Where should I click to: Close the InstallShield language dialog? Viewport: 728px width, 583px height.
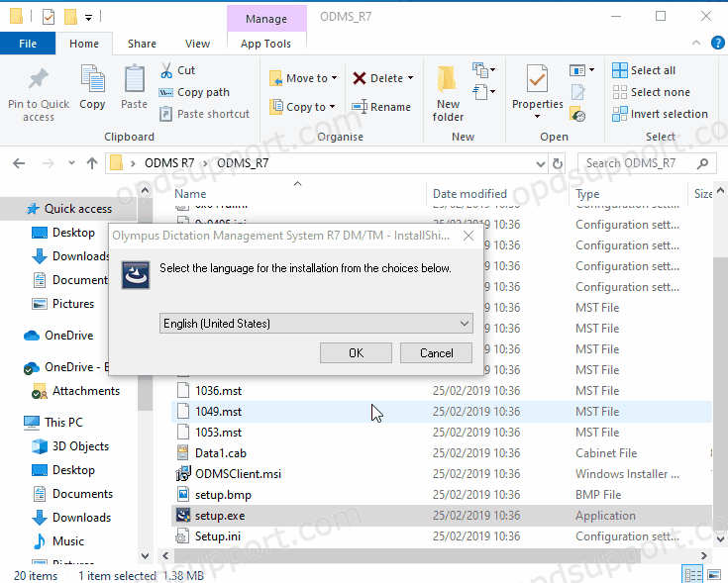(x=468, y=236)
